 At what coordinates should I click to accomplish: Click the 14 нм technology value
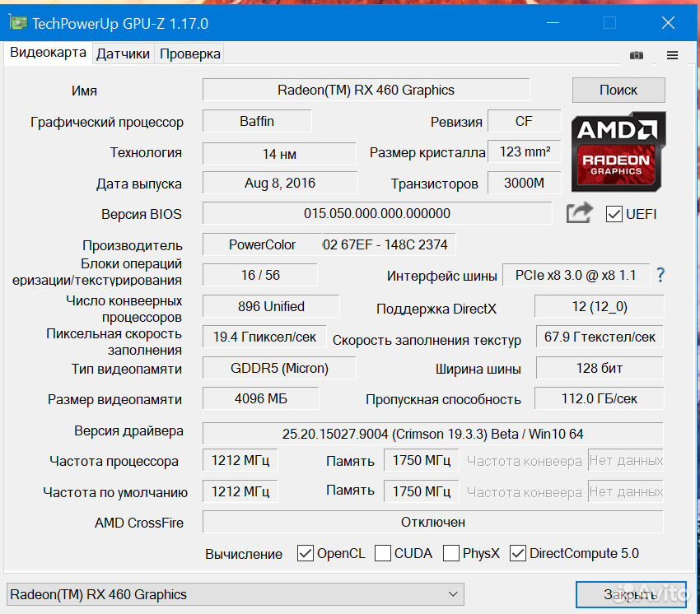pyautogui.click(x=279, y=154)
